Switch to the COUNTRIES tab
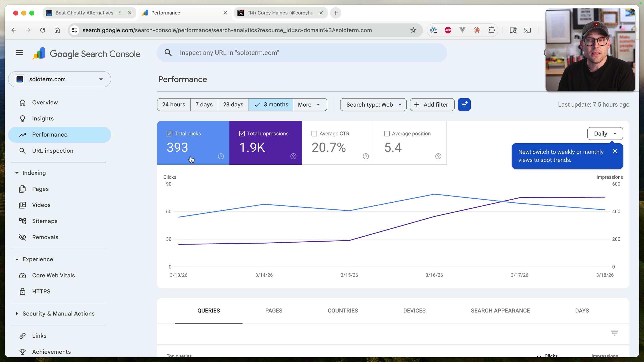644x362 pixels. tap(343, 311)
